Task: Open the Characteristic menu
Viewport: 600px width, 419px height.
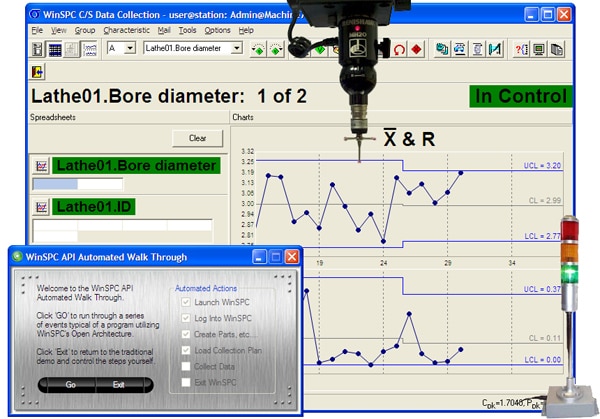Action: pos(126,31)
